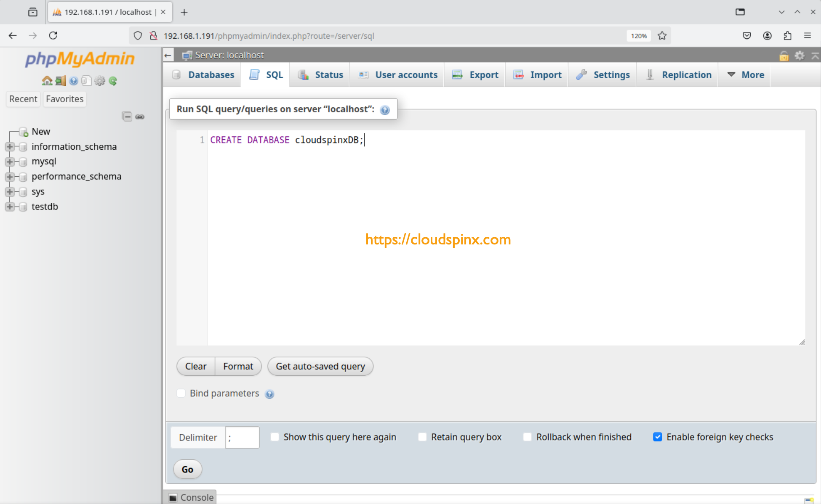Open the Console panel at bottom
Image resolution: width=821 pixels, height=504 pixels.
tap(191, 497)
